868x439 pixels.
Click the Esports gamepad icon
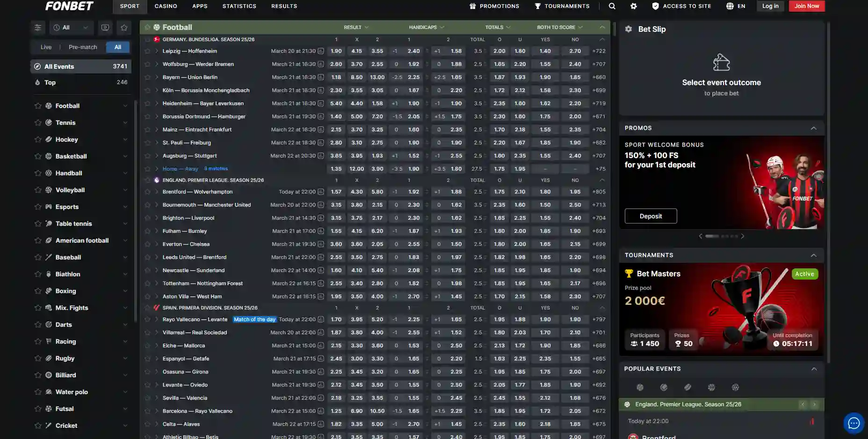[49, 207]
